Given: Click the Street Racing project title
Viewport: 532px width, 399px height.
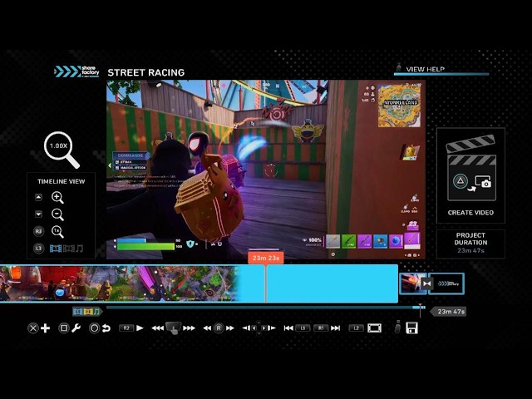Looking at the screenshot, I should (x=146, y=72).
